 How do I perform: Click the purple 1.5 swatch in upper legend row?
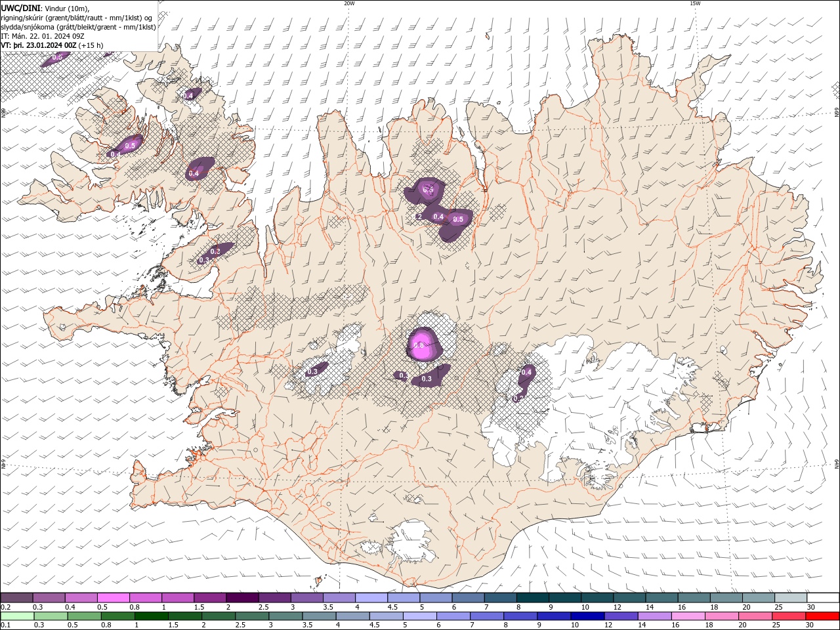[210, 598]
